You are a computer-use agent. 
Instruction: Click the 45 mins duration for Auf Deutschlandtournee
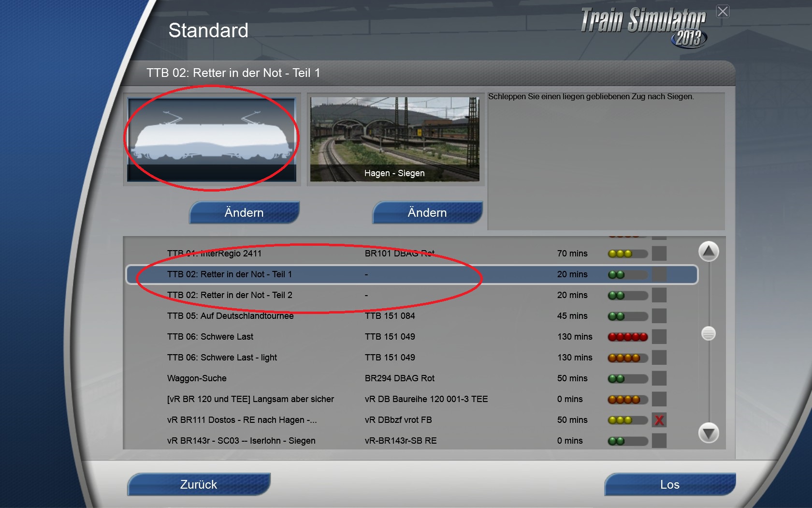[x=572, y=316]
